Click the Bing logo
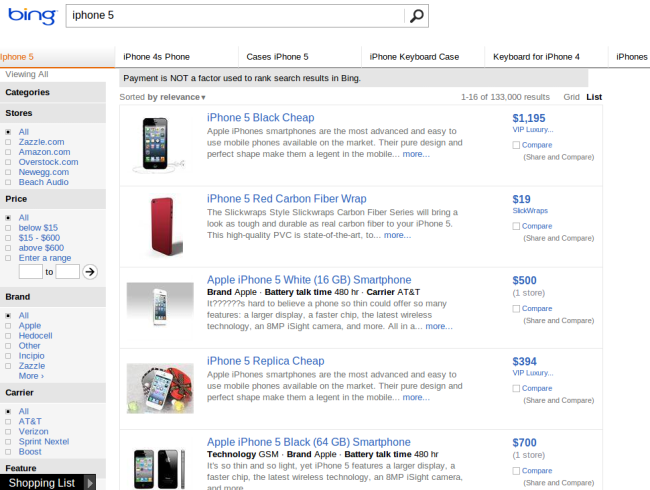Image resolution: width=650 pixels, height=490 pixels. coord(32,16)
